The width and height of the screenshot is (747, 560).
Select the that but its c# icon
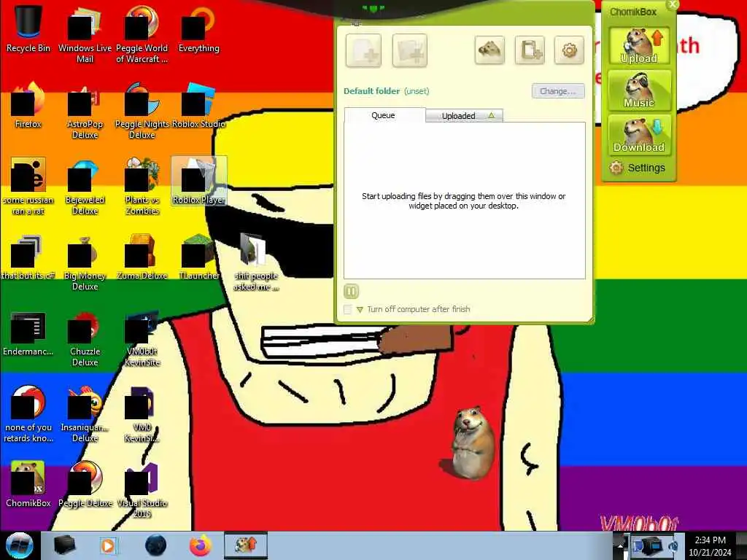28,257
